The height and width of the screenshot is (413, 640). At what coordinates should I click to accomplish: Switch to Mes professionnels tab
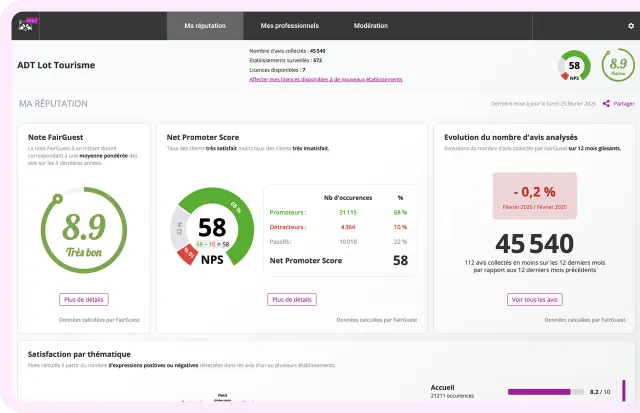tap(289, 26)
